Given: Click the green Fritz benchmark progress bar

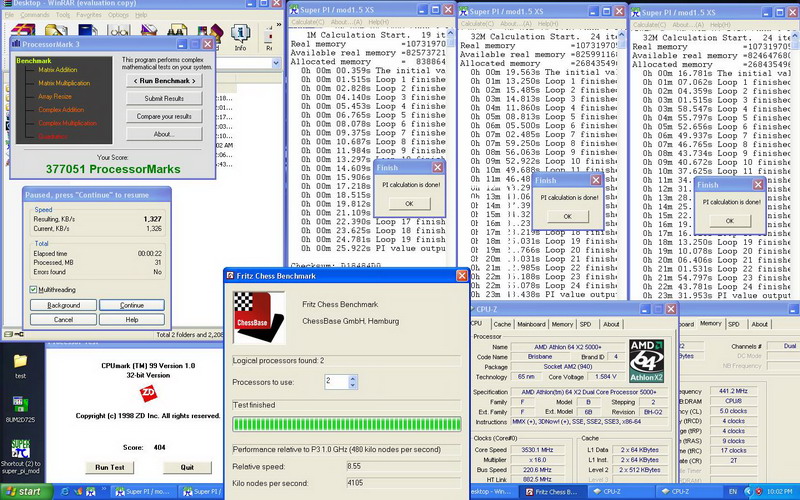Looking at the screenshot, I should [x=347, y=424].
